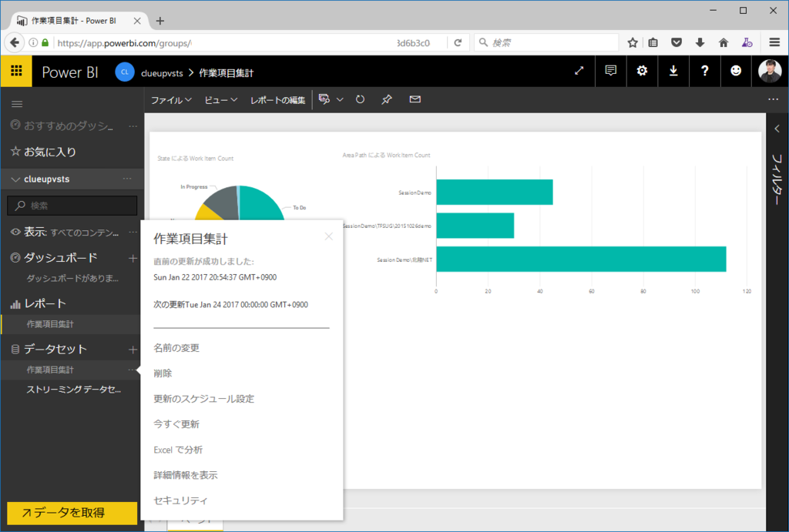Select 削除 in the dataset menu
Image resolution: width=789 pixels, height=532 pixels.
(x=163, y=373)
